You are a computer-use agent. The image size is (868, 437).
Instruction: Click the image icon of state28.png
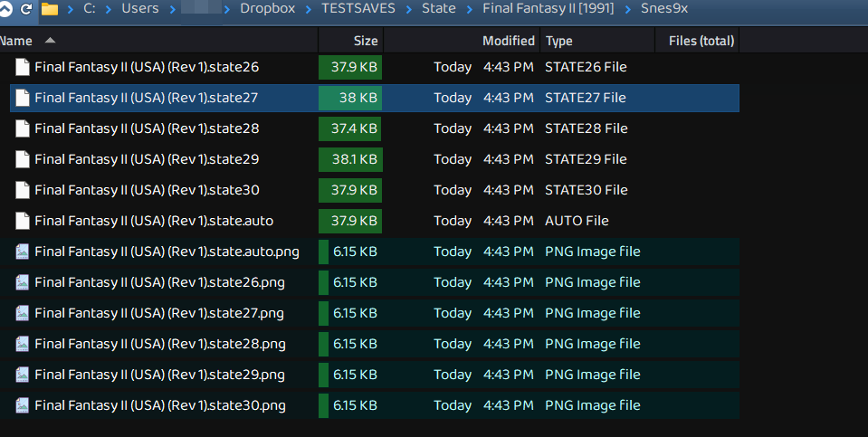tap(23, 344)
